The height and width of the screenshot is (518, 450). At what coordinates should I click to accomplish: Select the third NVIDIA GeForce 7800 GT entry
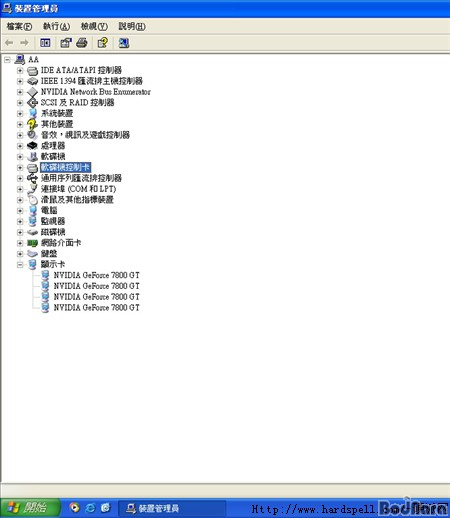(96, 297)
